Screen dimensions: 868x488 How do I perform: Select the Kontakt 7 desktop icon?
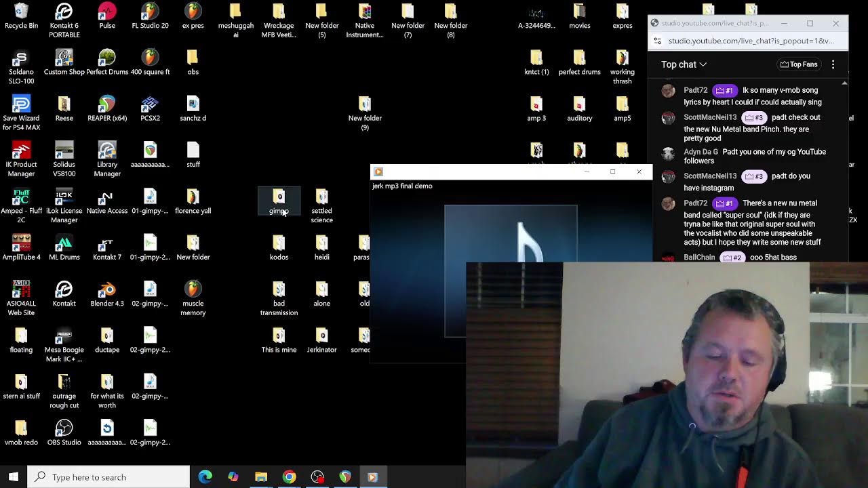[x=107, y=244]
